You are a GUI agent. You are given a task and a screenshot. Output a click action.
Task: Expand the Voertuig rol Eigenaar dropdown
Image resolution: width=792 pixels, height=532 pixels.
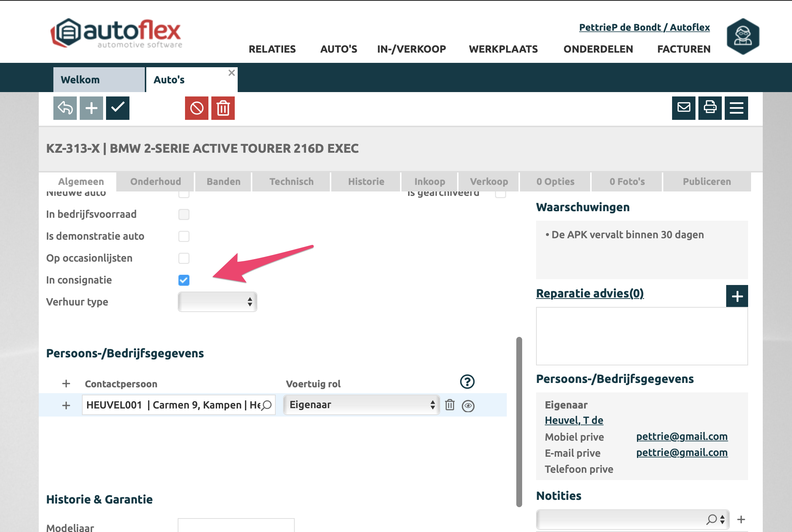pos(361,405)
